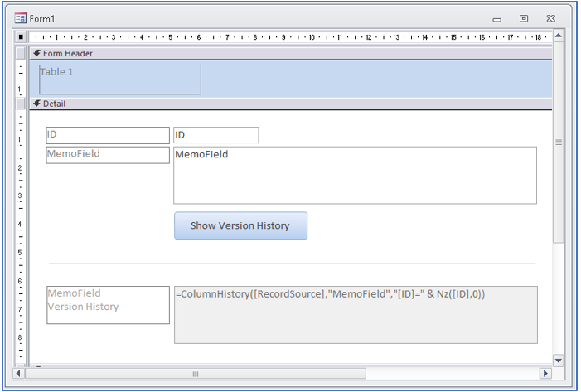Close the Form1 window

coord(550,18)
